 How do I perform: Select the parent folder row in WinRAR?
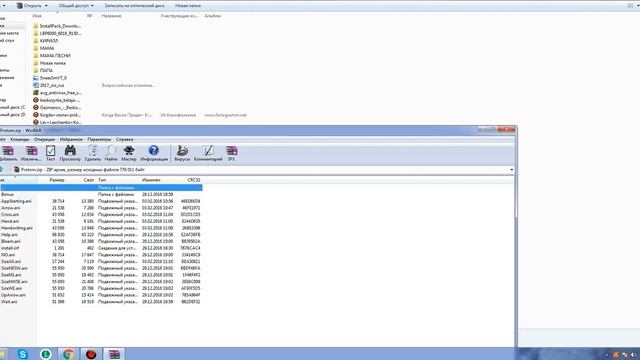point(101,188)
